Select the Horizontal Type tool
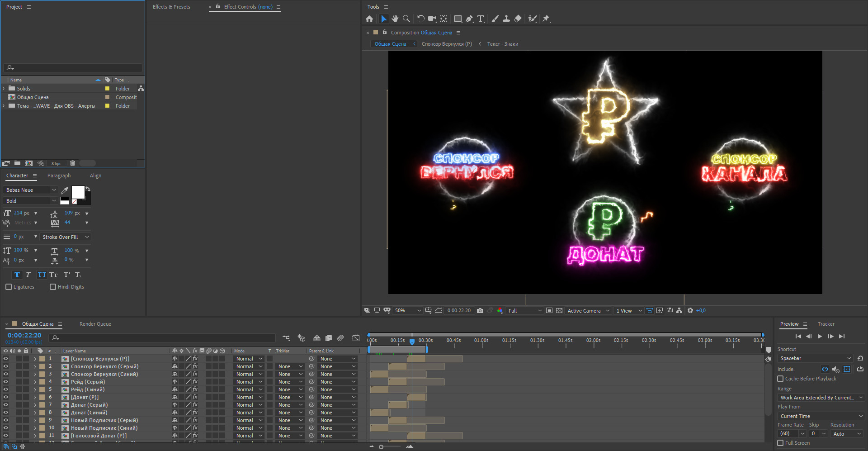The height and width of the screenshot is (451, 868). pyautogui.click(x=480, y=19)
